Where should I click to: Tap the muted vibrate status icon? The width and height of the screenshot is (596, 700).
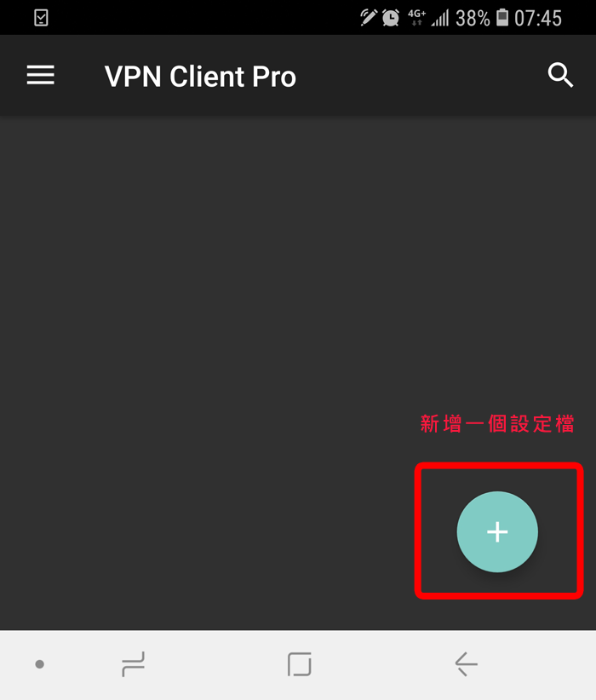[369, 17]
